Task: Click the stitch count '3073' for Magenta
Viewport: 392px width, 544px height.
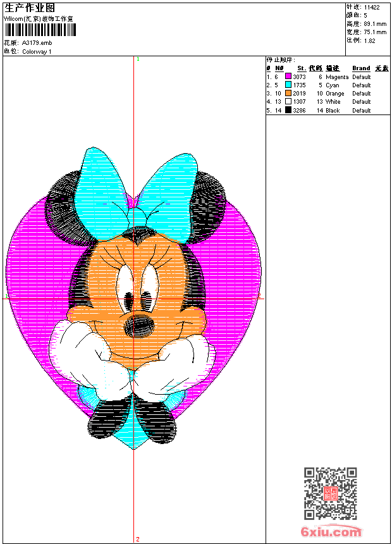Action: 299,77
